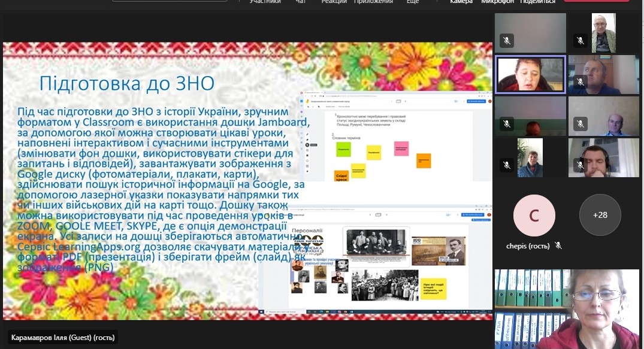This screenshot has height=349, width=644.
Task: Click muted mic icon on bald man in blue shirt tile
Action: 579,123
